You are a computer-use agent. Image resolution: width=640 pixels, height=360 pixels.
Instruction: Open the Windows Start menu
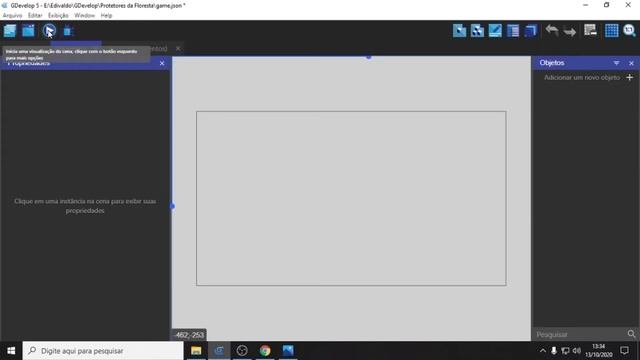click(11, 351)
